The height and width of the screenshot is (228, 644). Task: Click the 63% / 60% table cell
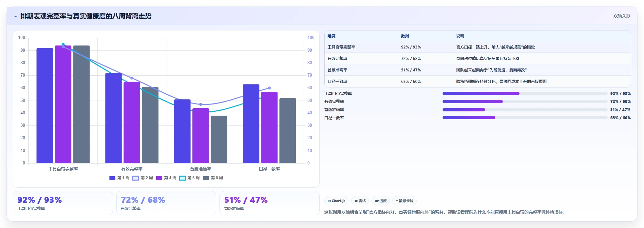point(411,82)
